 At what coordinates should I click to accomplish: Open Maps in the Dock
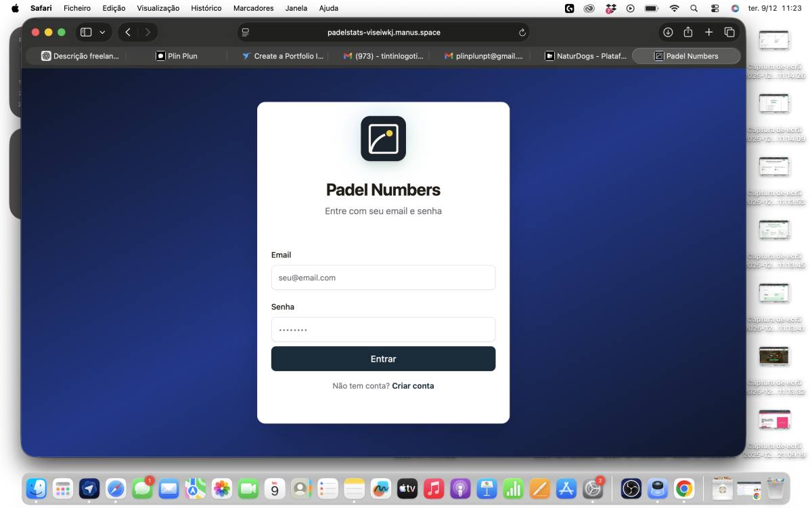196,488
